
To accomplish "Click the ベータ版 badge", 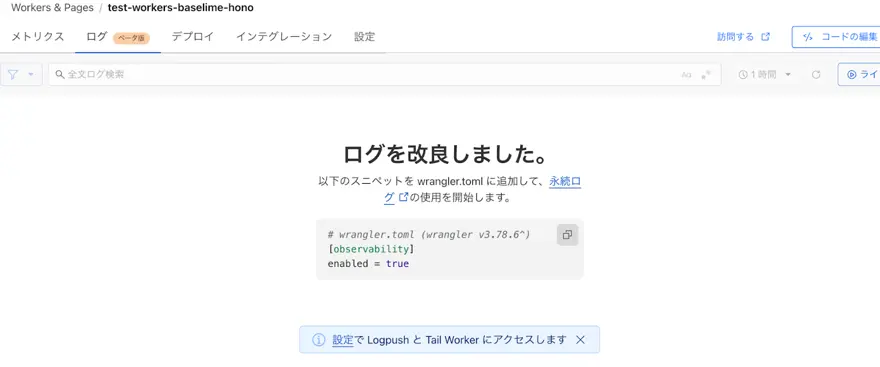I will click(x=132, y=38).
